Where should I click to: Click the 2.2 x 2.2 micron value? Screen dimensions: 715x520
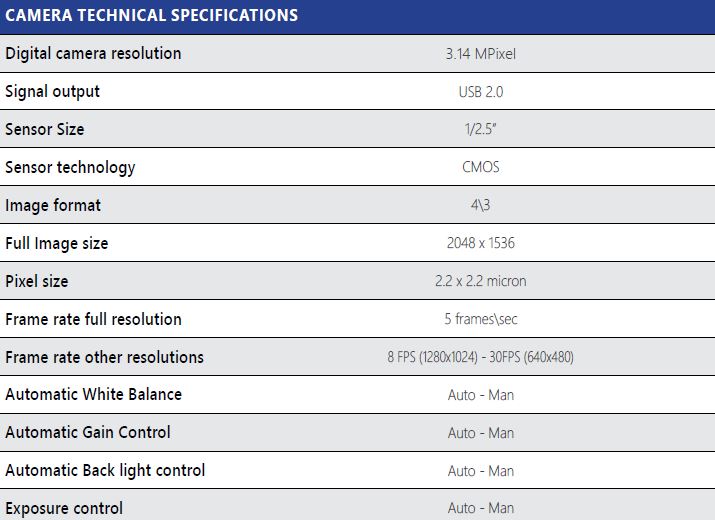pyautogui.click(x=481, y=281)
